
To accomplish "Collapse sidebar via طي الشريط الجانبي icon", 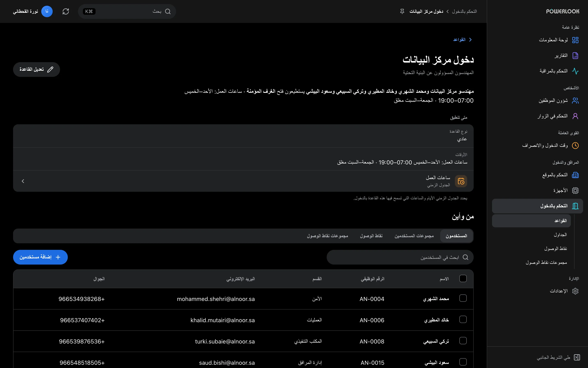I will 577,357.
